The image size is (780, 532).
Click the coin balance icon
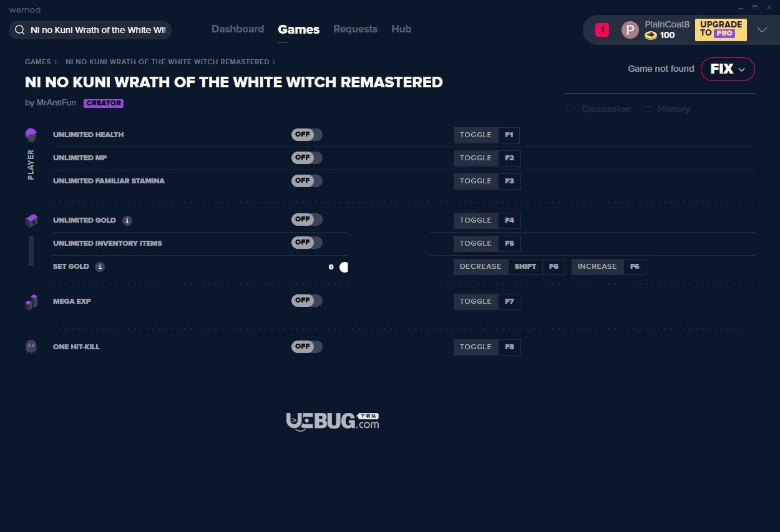pyautogui.click(x=651, y=36)
